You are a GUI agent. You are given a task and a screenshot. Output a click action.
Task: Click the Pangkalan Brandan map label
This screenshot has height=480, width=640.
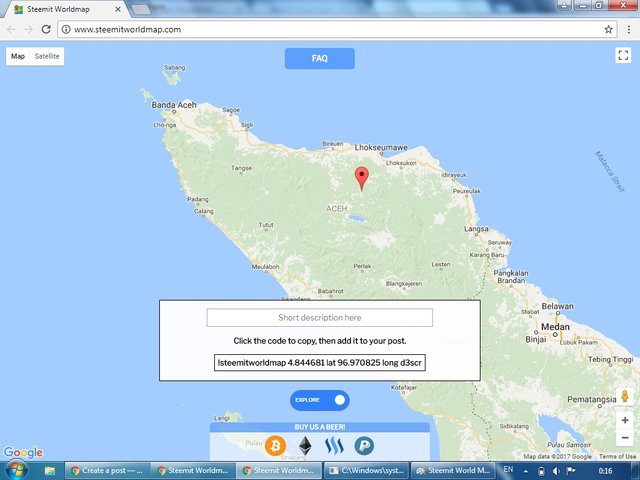(x=511, y=277)
